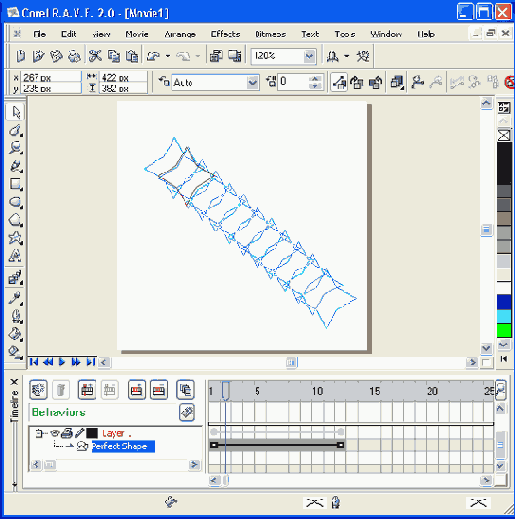Click frame 10 on the timeline ruler

tap(317, 391)
